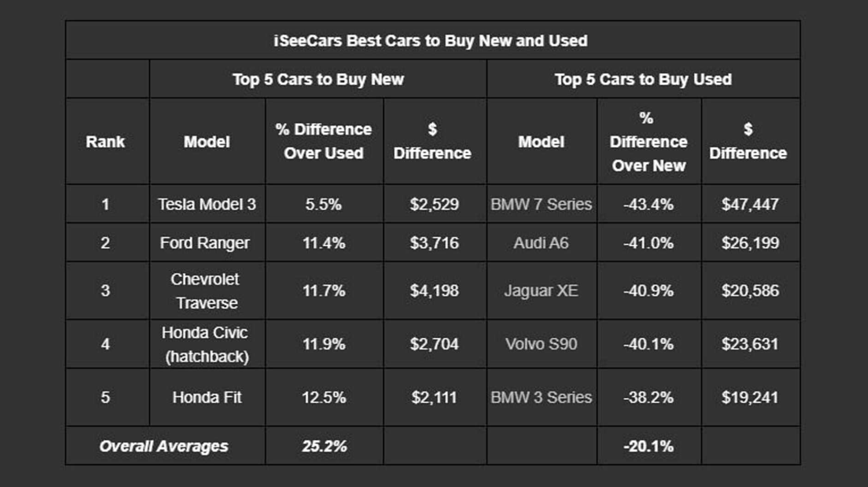868x487 pixels.
Task: Select the Top 5 Cars to Buy New heading
Action: click(x=318, y=79)
